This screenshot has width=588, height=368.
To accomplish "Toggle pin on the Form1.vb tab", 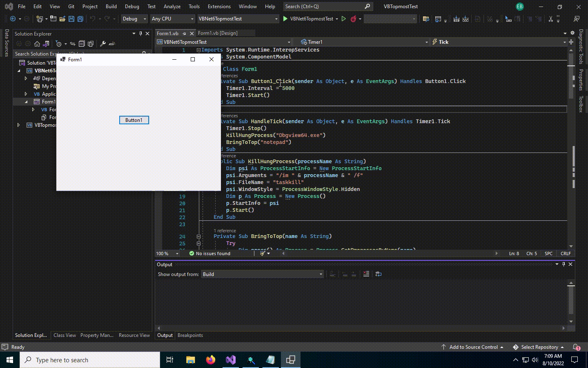I will pos(185,34).
